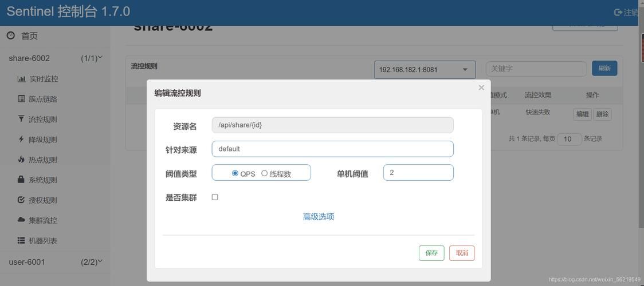Click the records-per-page field showing 10
Viewport: 644px width, 286px height.
tap(570, 139)
